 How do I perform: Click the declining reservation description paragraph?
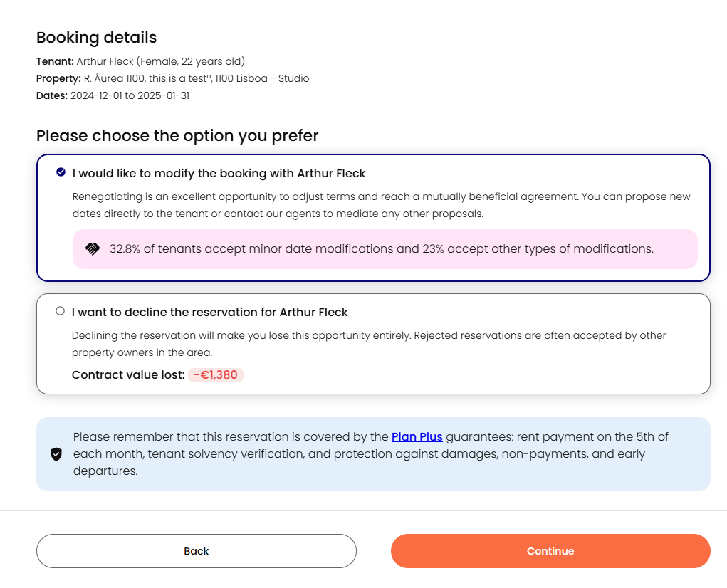(369, 343)
